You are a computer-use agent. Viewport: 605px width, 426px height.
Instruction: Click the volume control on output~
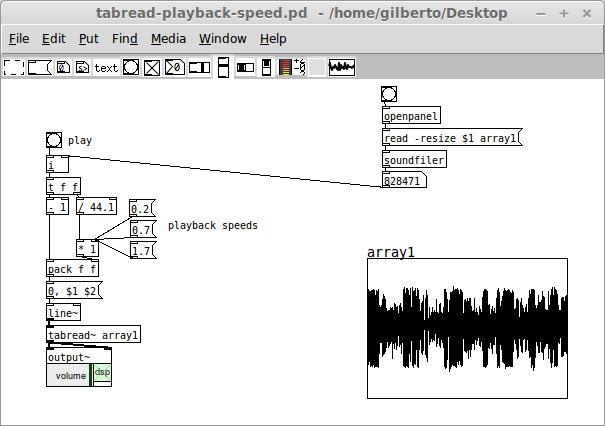pyautogui.click(x=69, y=376)
